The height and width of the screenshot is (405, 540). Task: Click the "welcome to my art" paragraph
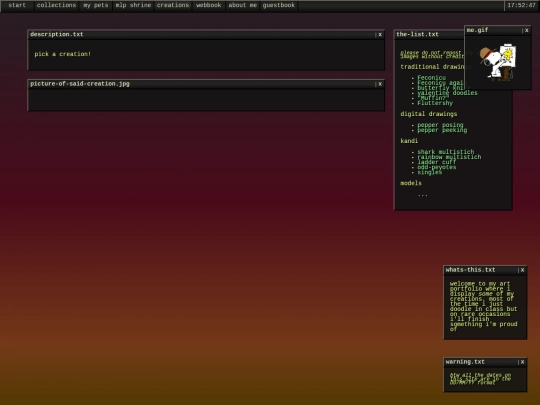484,307
